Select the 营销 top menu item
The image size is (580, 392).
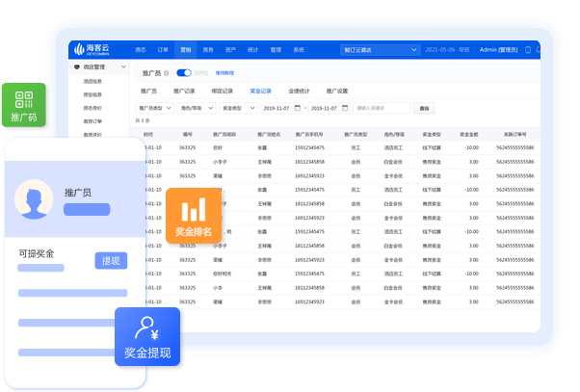[185, 49]
